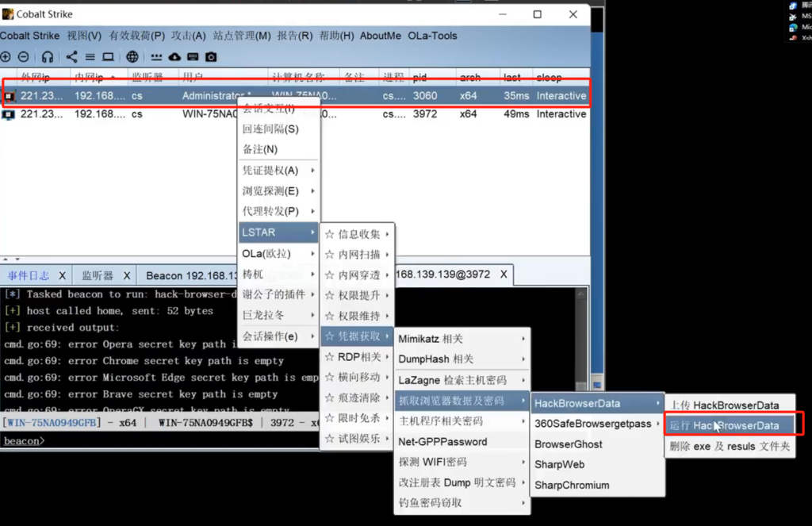Choose 回连间隔(S) in the context menu

[x=278, y=129]
